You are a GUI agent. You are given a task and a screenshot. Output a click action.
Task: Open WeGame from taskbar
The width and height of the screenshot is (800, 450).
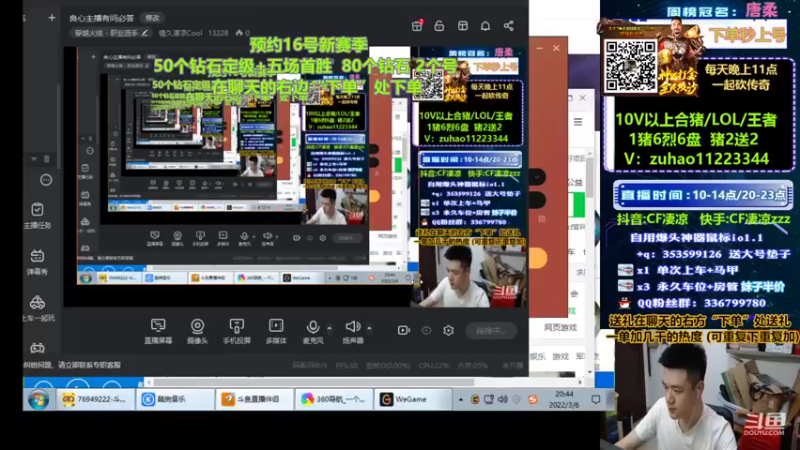[x=412, y=399]
